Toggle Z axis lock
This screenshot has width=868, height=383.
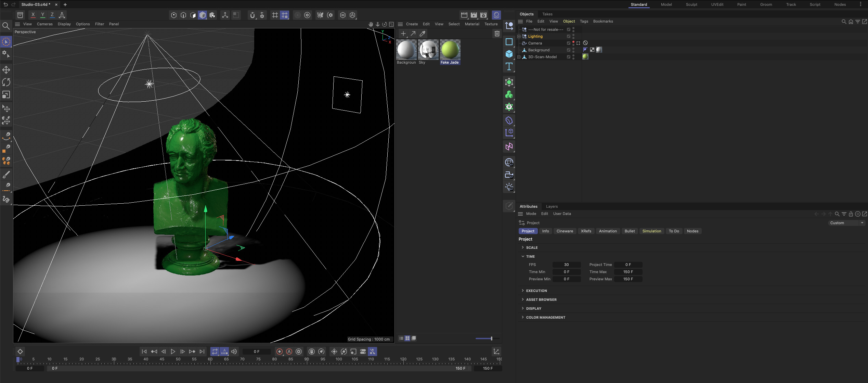coord(52,15)
